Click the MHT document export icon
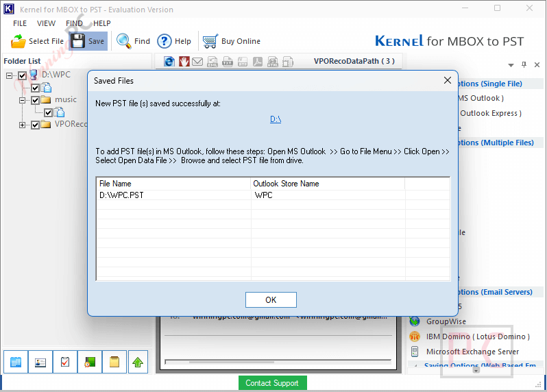 [x=288, y=62]
